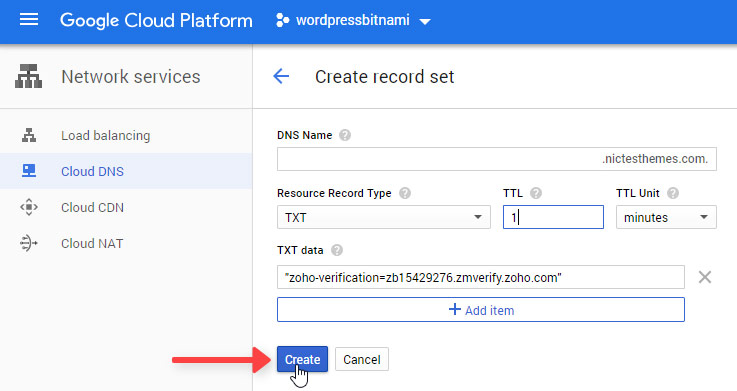
Task: Select Cloud DNS in the sidebar
Action: [x=126, y=171]
